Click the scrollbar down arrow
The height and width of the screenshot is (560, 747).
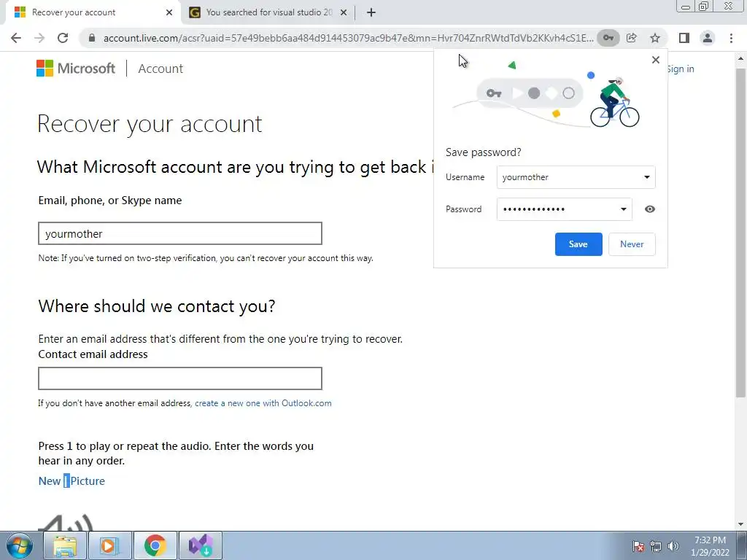click(741, 524)
